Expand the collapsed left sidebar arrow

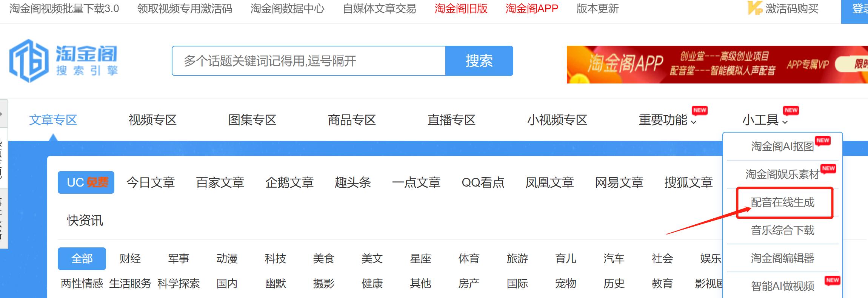[x=3, y=114]
